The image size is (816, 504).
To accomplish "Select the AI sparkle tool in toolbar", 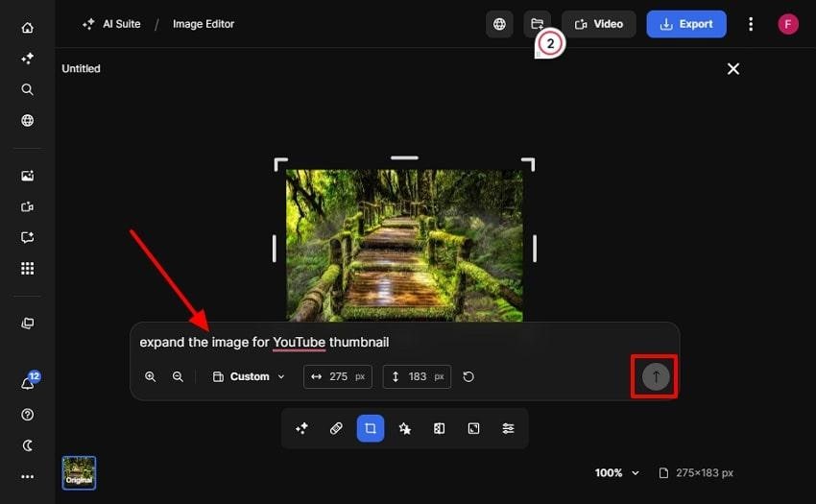I will click(x=301, y=428).
